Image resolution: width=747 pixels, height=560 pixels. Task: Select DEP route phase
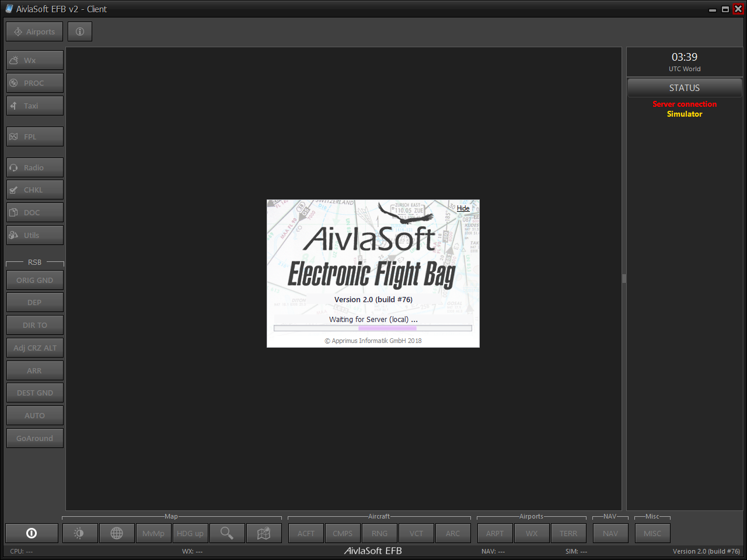pyautogui.click(x=35, y=302)
